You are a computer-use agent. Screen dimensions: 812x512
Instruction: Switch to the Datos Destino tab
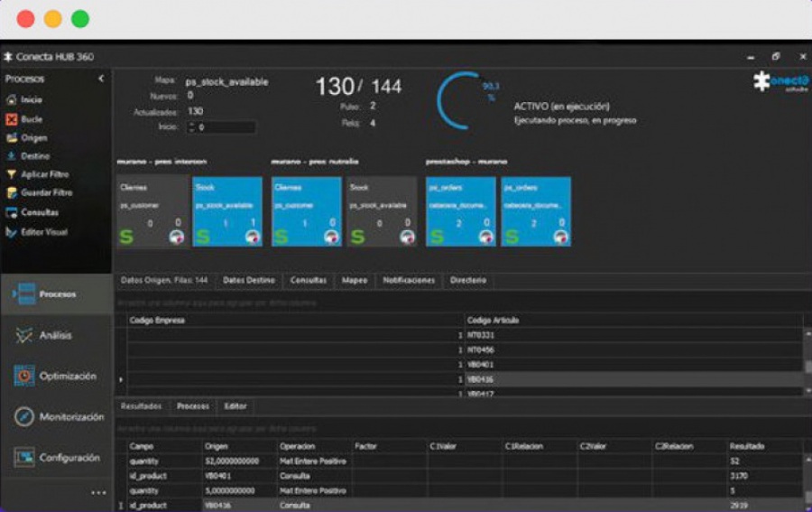249,280
